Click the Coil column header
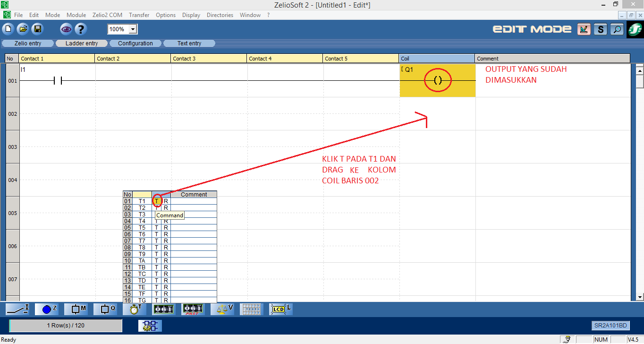Viewport: 644px width, 344px height. tap(437, 59)
